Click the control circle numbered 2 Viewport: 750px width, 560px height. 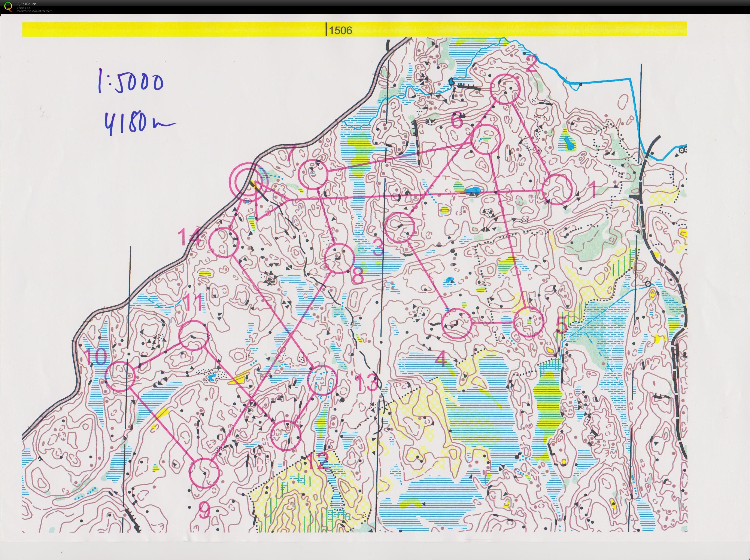(x=505, y=89)
